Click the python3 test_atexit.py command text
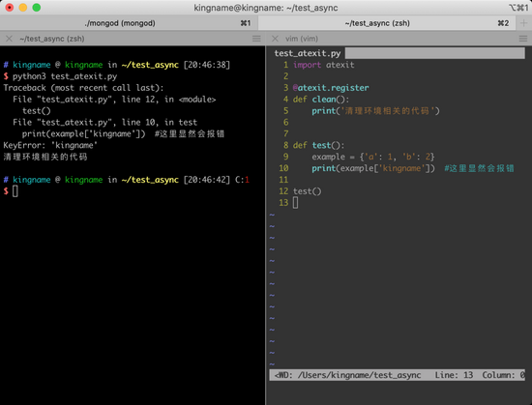 (65, 76)
